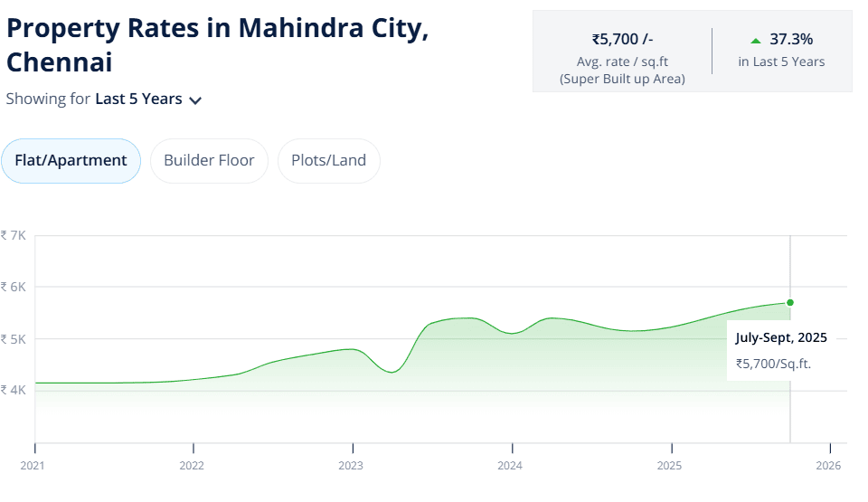Click the green data point on the chart

coord(790,302)
